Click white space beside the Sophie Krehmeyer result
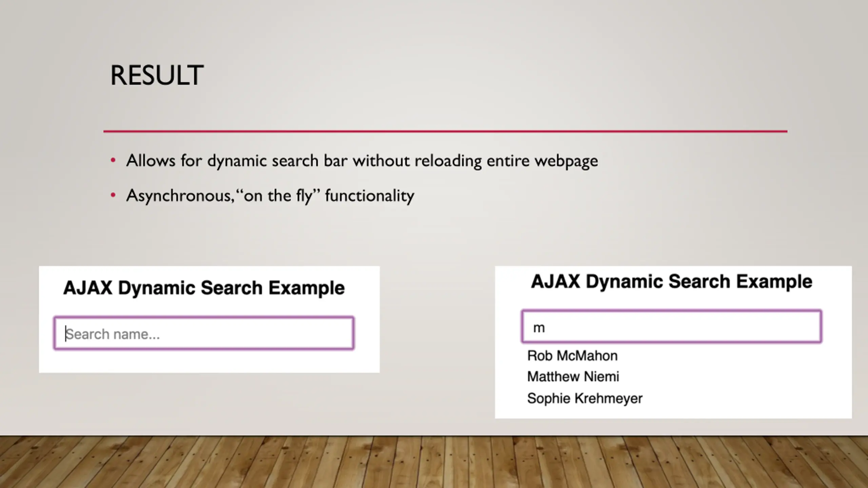This screenshot has width=868, height=488. [746, 399]
